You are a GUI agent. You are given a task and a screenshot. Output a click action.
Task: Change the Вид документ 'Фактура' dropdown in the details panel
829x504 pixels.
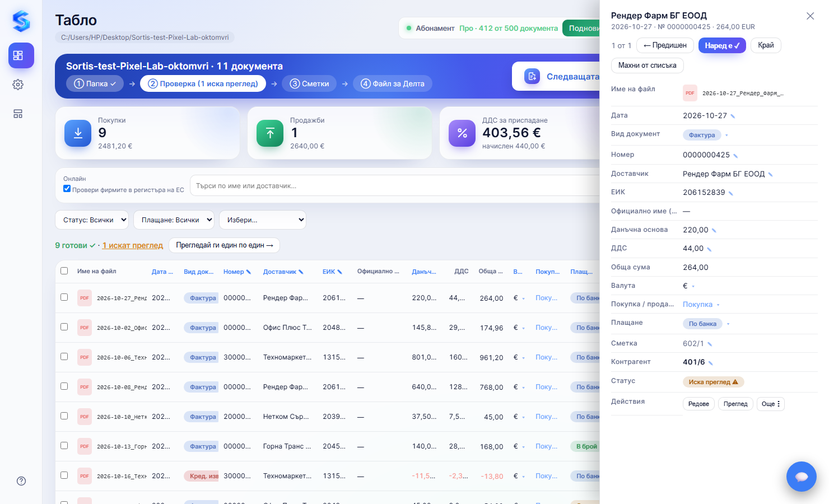[706, 135]
